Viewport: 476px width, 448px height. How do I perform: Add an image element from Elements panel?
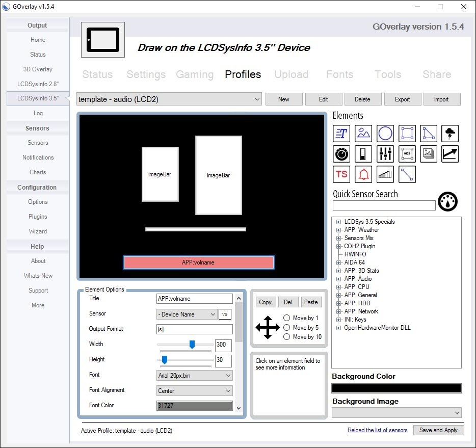click(x=363, y=134)
